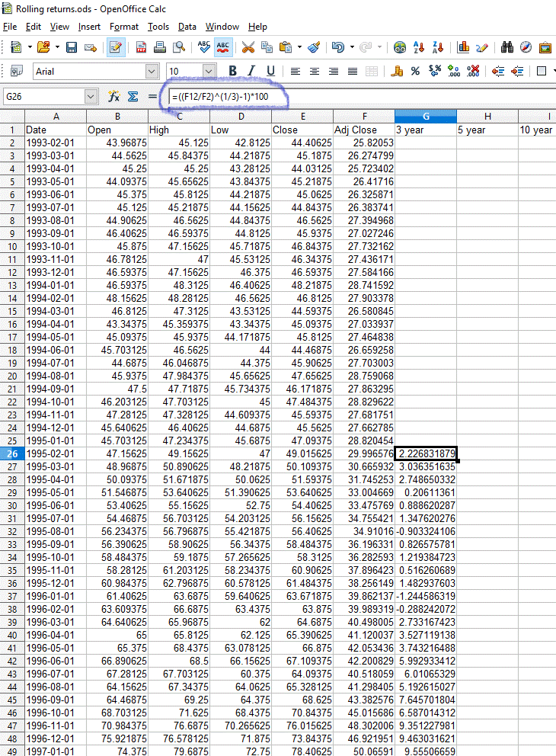Click the Undo arrow icon

[338, 46]
